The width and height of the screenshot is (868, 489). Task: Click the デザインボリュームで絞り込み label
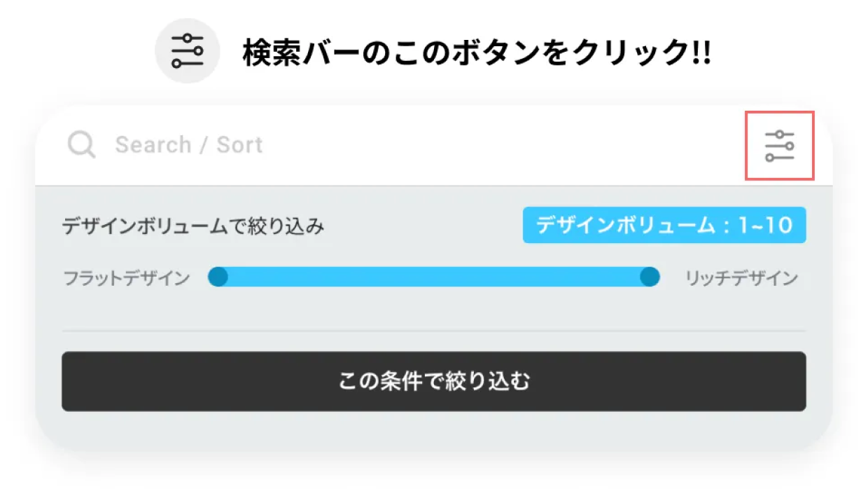pos(193,226)
